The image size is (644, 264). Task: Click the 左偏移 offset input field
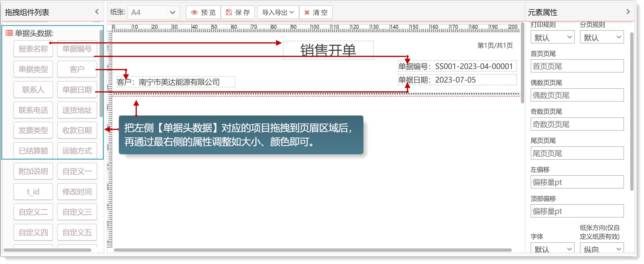[x=577, y=182]
